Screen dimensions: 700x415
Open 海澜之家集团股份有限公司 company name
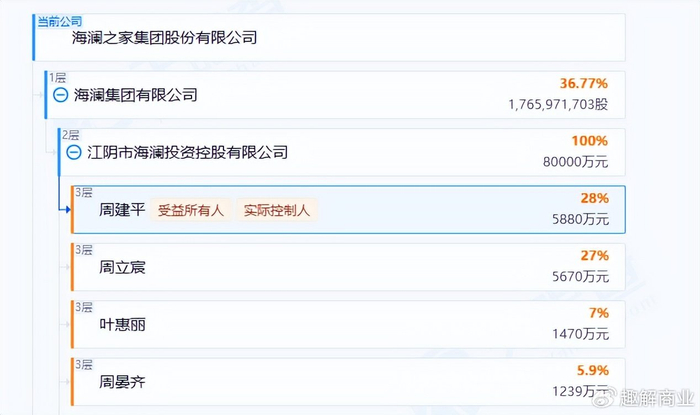click(x=165, y=38)
